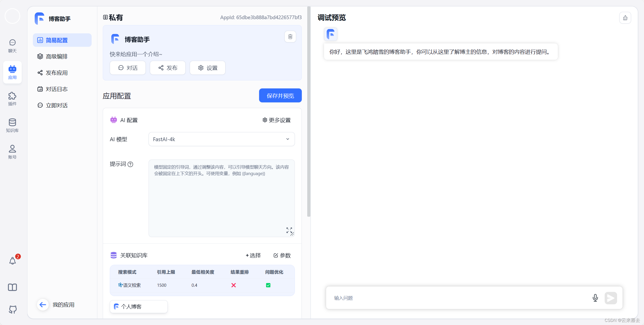This screenshot has width=644, height=325.
Task: Open the 聊天 section in the sidebar
Action: (x=12, y=46)
